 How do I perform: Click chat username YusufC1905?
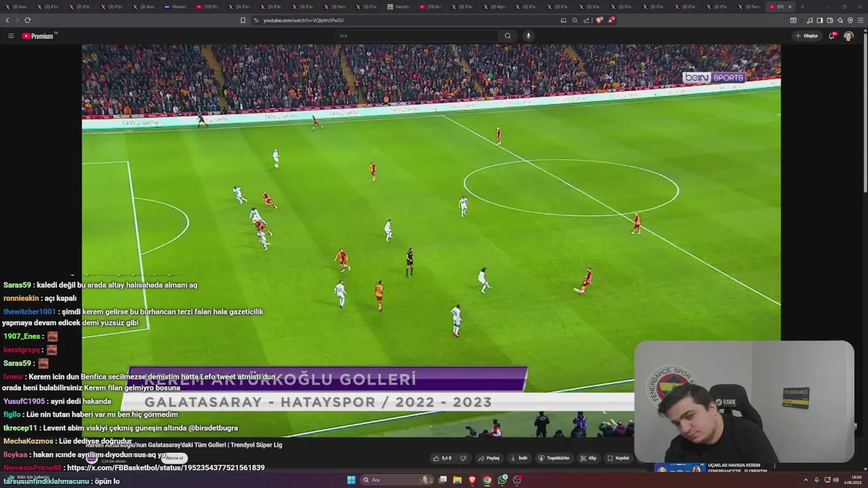click(x=24, y=401)
